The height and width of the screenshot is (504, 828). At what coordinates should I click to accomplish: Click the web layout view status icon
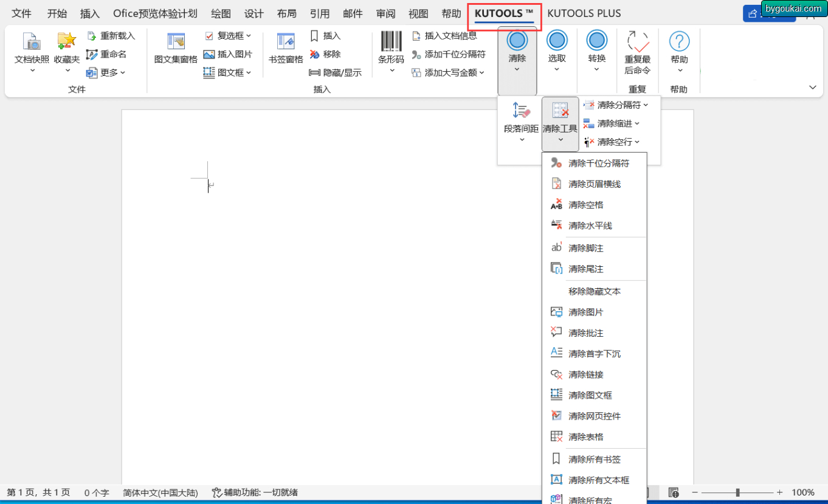pos(673,492)
